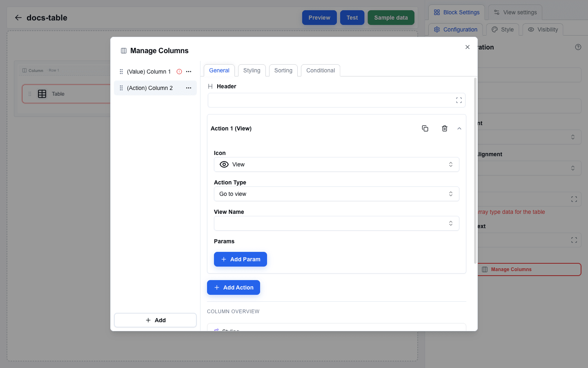
Task: Open the Action Type dropdown
Action: pos(336,194)
